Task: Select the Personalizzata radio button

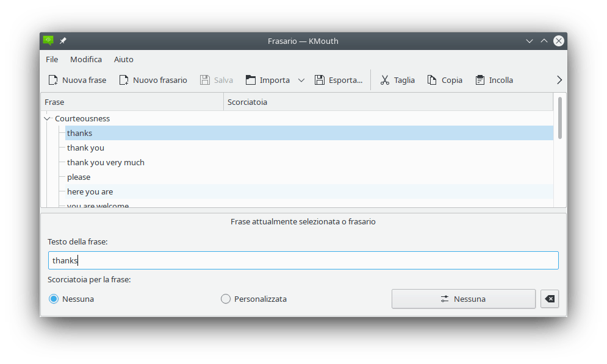Action: point(226,299)
